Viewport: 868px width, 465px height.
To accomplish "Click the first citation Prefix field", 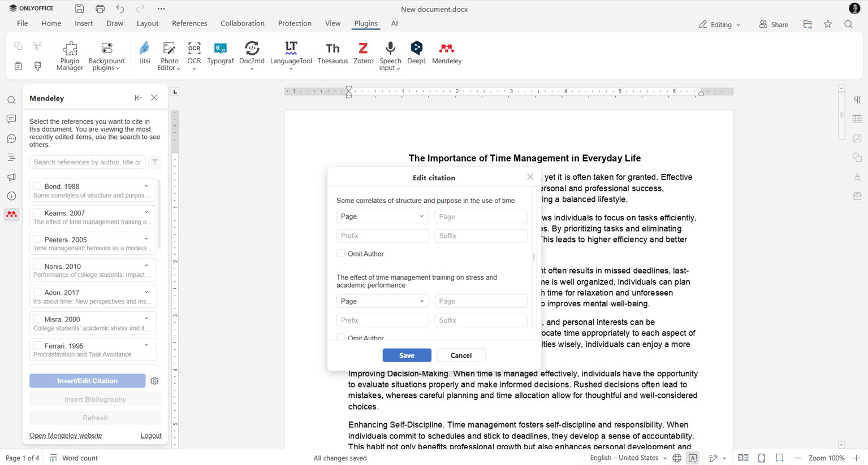I will click(x=382, y=236).
